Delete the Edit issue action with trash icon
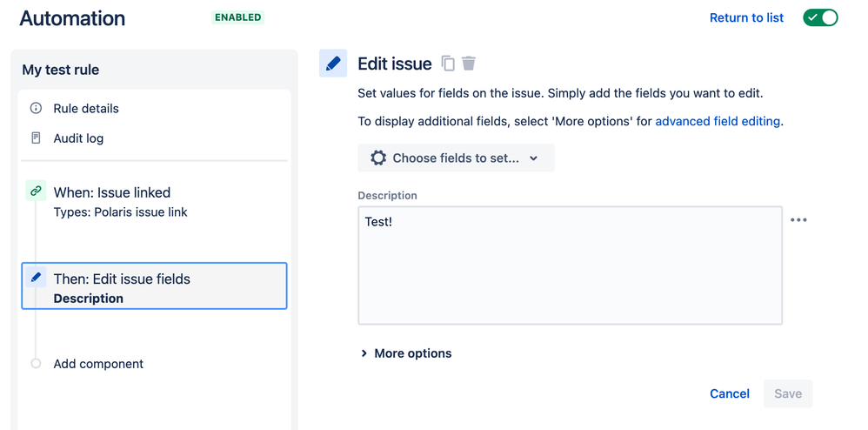The width and height of the screenshot is (868, 430). click(469, 64)
